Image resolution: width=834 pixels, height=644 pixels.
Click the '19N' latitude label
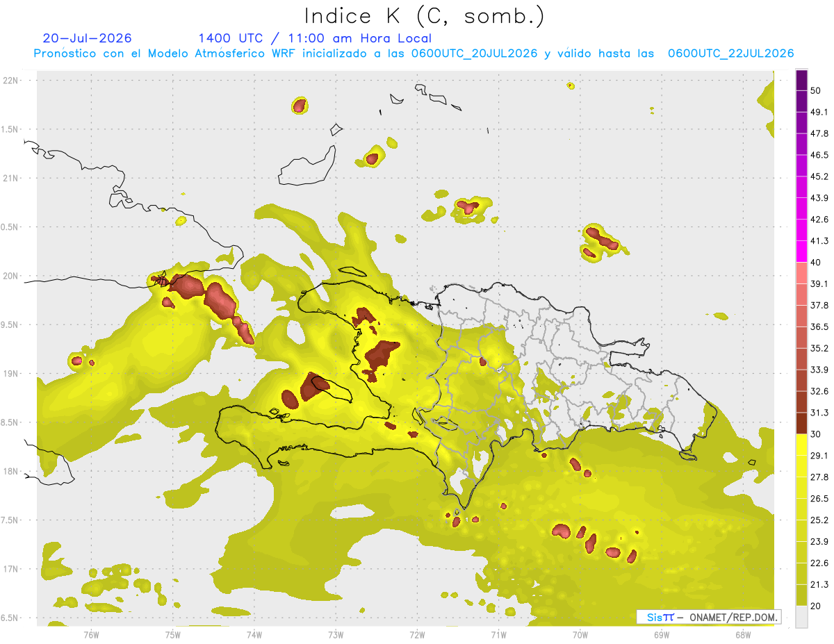(12, 373)
